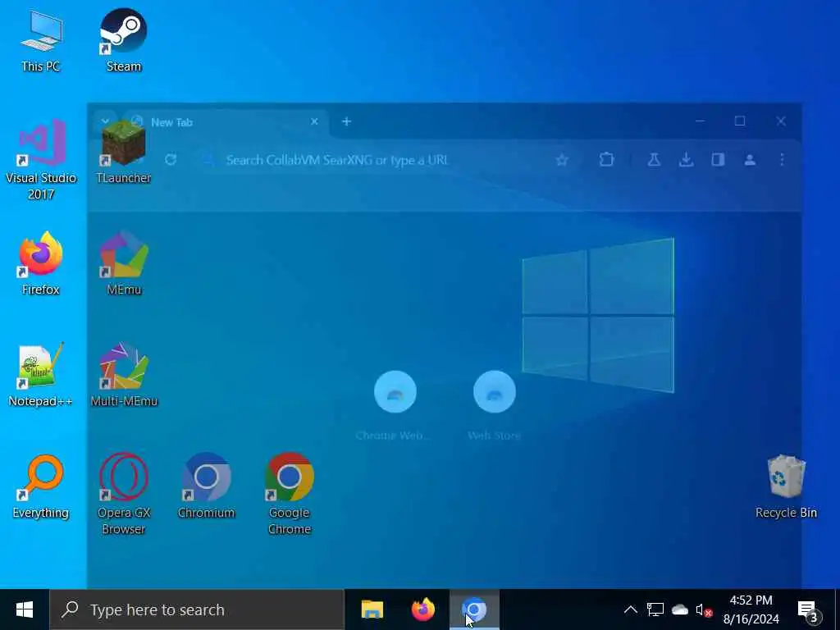Screen dimensions: 840x630
Task: Open the clock showing 4:52 PM
Action: tap(751, 609)
